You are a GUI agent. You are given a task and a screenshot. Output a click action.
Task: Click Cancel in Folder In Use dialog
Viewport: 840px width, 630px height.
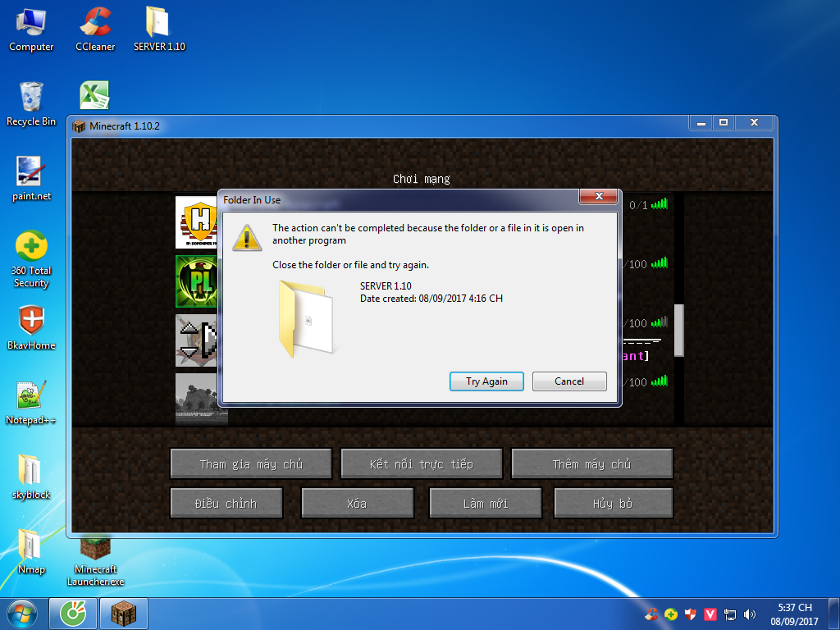click(x=569, y=381)
